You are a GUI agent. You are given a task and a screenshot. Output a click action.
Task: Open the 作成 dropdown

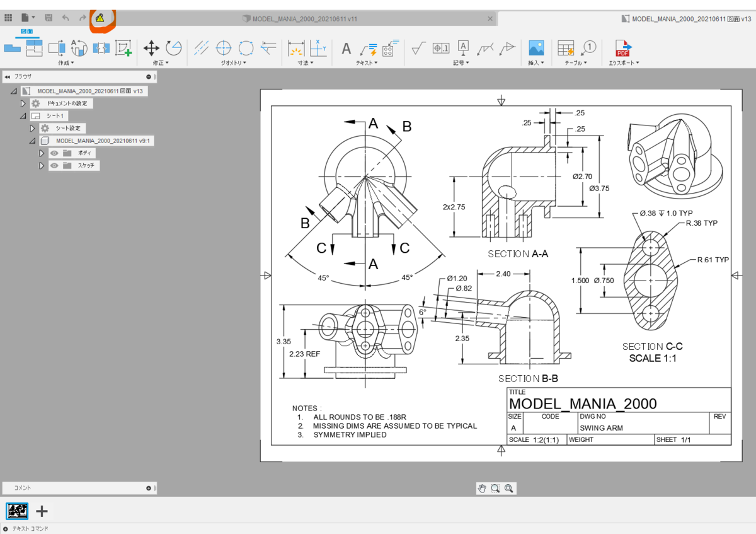pyautogui.click(x=66, y=63)
